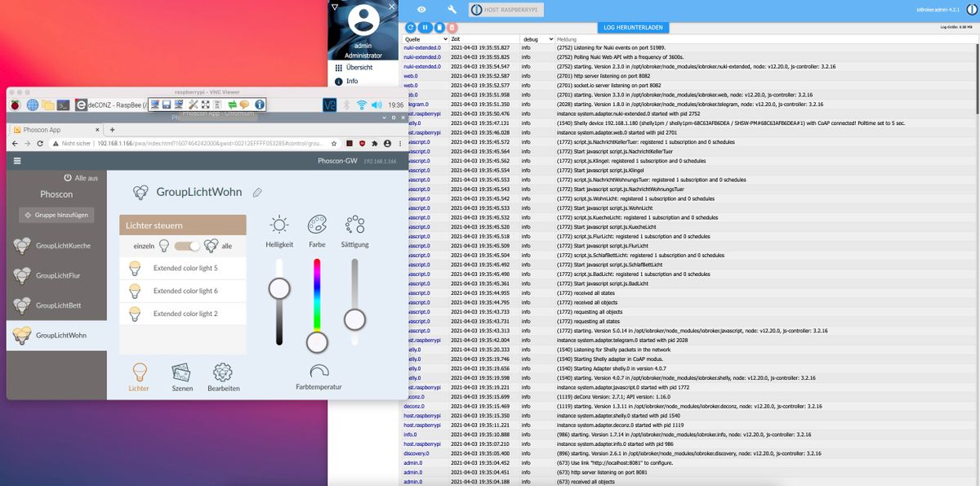
Task: Open VNC toolbar options wrench icon
Action: 193,105
